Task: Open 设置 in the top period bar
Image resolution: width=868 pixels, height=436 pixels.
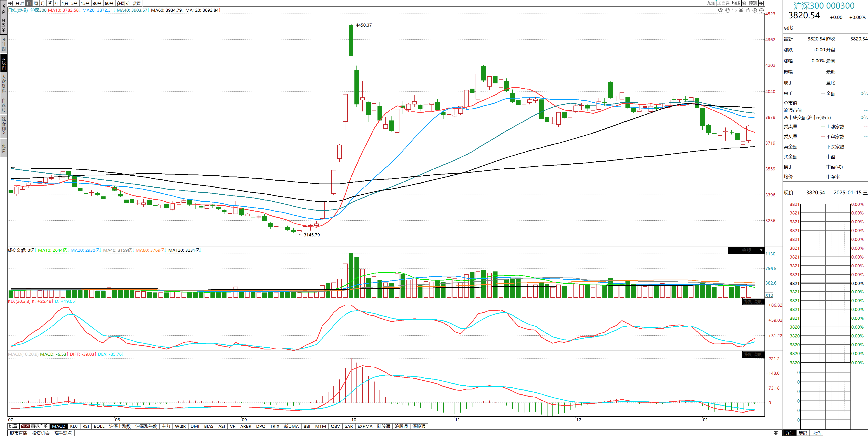Action: [137, 3]
